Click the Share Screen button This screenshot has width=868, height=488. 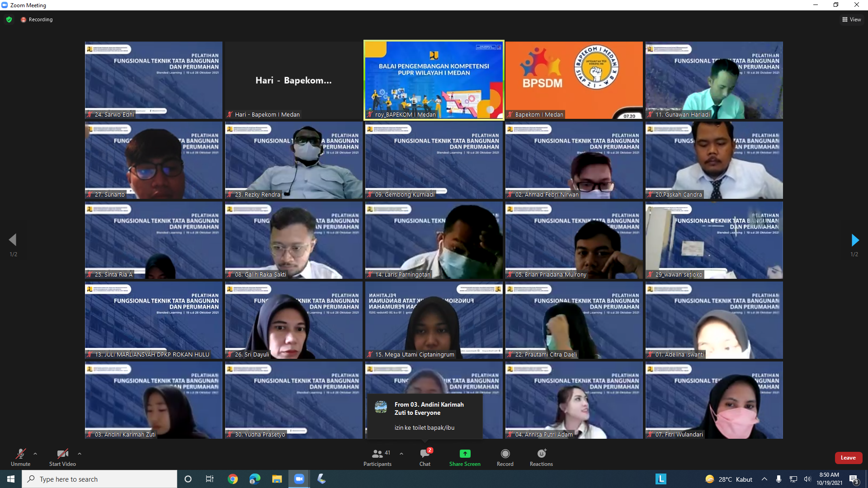tap(465, 457)
